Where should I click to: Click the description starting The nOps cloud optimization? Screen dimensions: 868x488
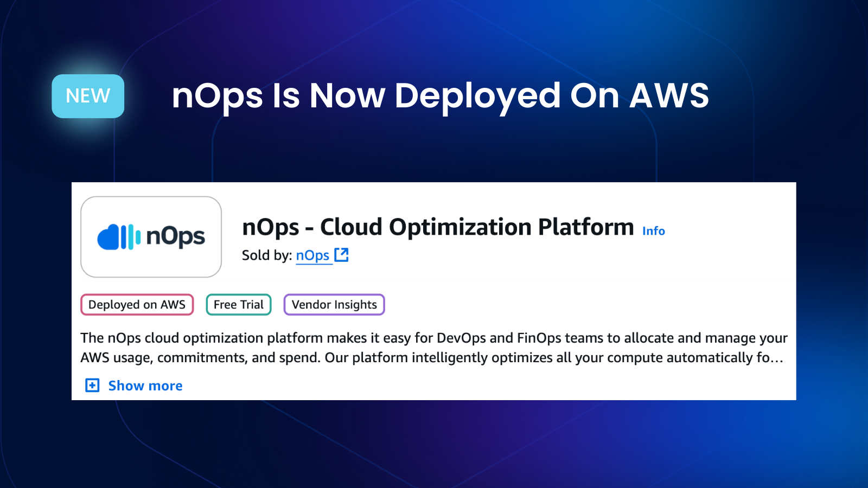[434, 348]
